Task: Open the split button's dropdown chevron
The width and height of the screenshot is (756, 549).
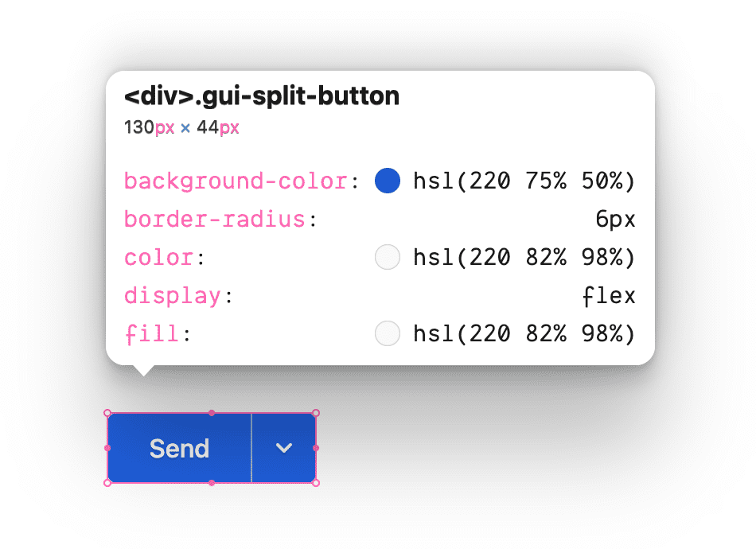Action: 284,448
